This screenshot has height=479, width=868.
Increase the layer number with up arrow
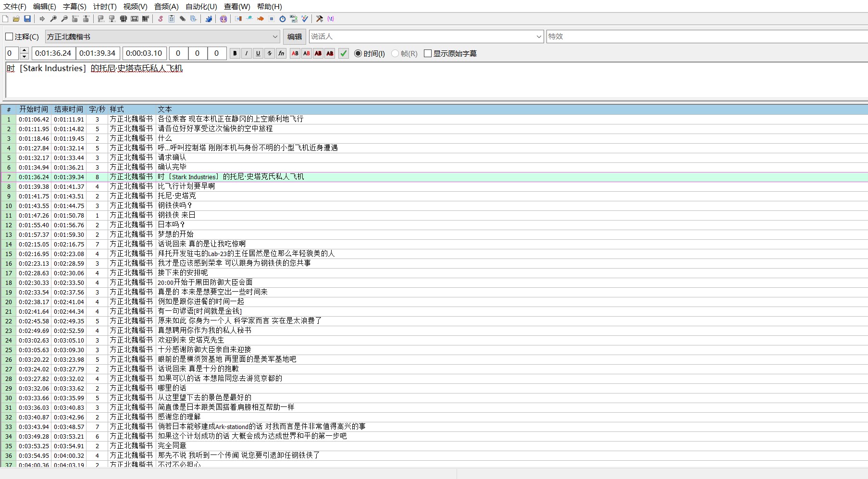click(25, 50)
